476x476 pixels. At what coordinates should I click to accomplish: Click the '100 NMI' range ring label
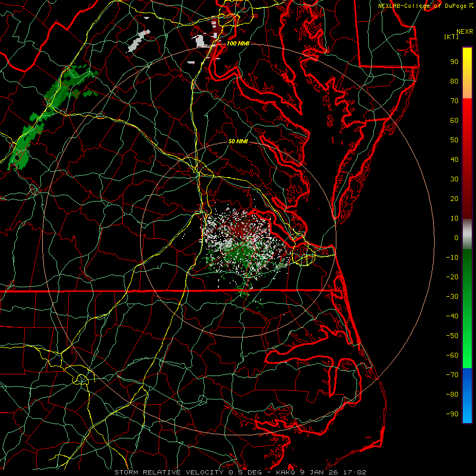[x=238, y=43]
